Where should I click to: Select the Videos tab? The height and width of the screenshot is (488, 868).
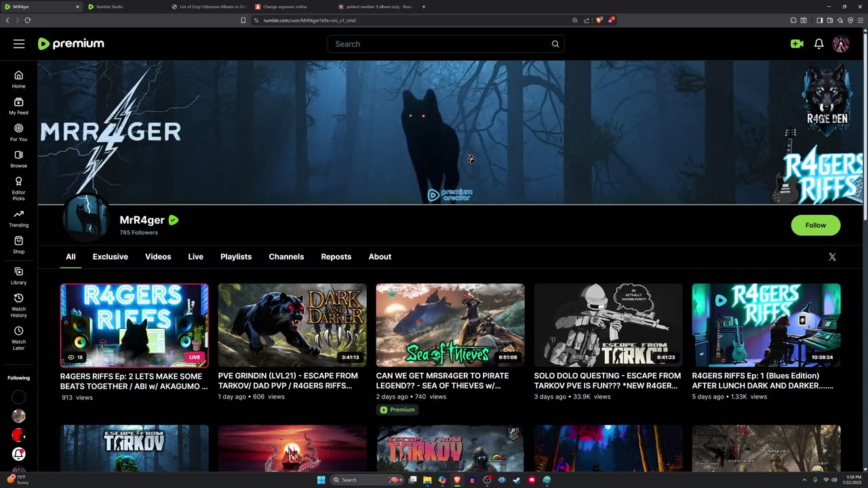[x=158, y=257]
